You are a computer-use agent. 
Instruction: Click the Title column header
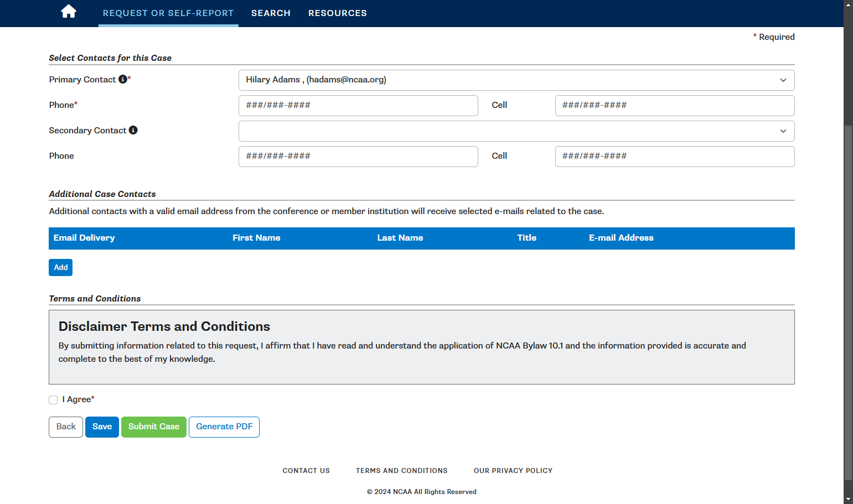point(527,238)
